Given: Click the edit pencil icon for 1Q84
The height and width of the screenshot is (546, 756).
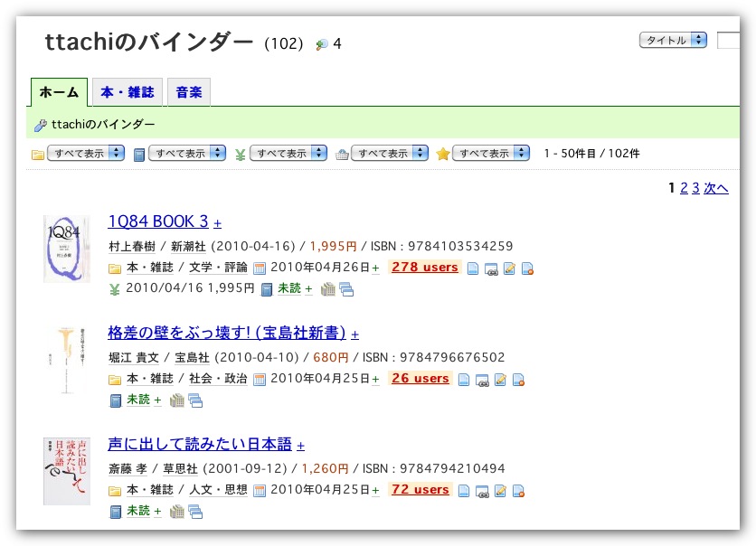Looking at the screenshot, I should [509, 268].
